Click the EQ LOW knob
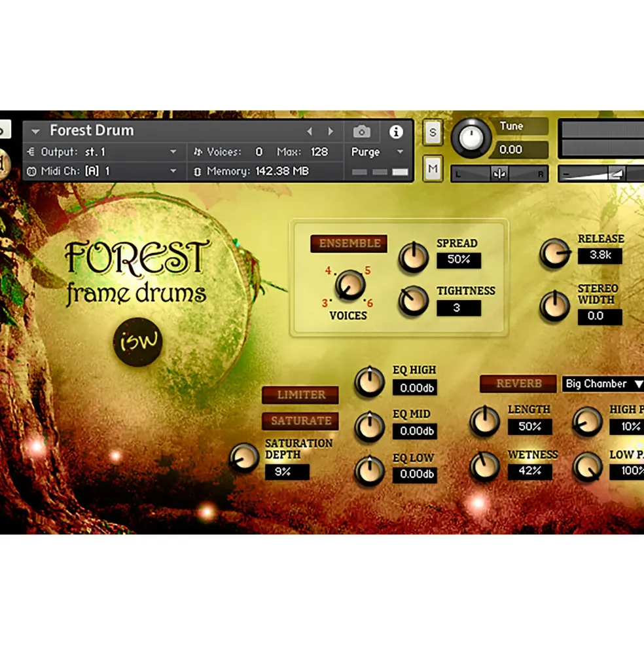The width and height of the screenshot is (644, 645). click(x=369, y=471)
